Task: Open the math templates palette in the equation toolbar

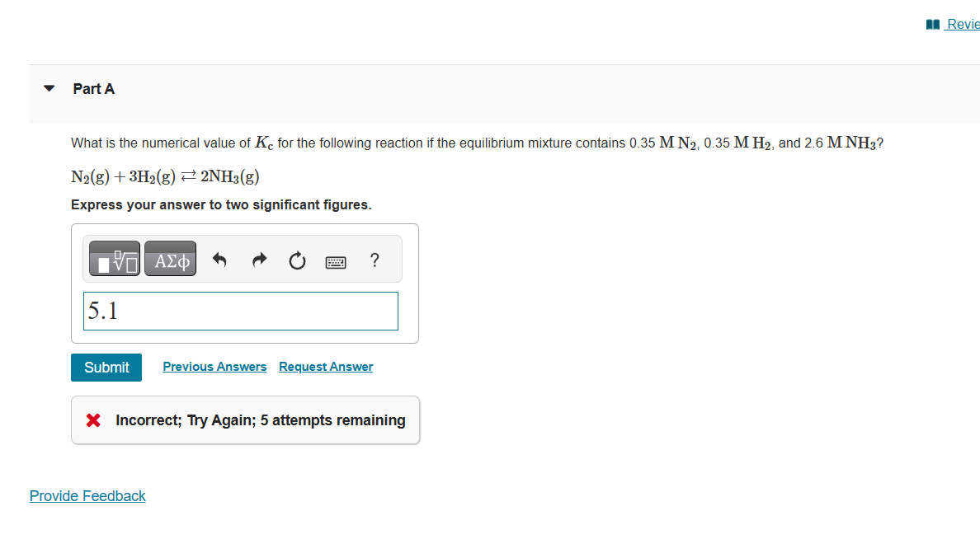Action: pyautogui.click(x=113, y=258)
